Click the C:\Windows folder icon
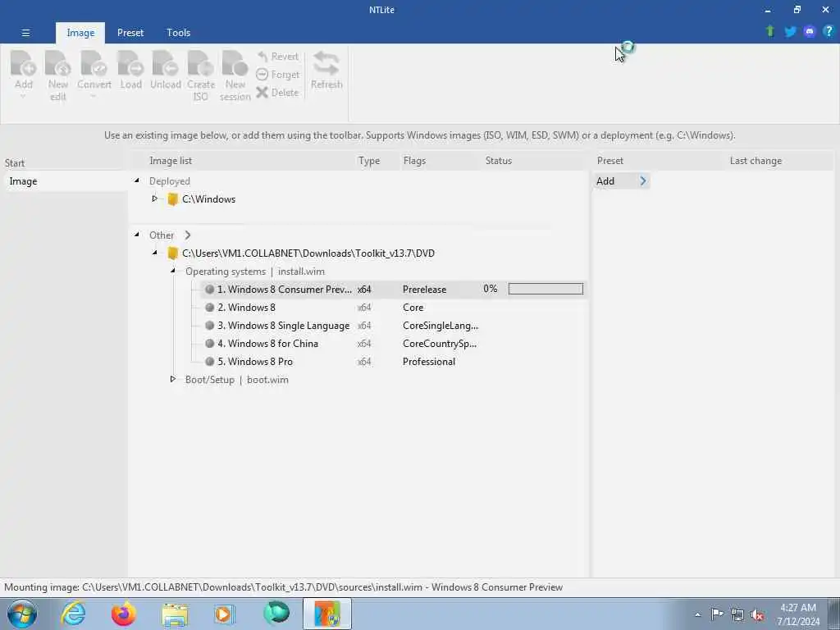This screenshot has height=630, width=840. tap(172, 199)
